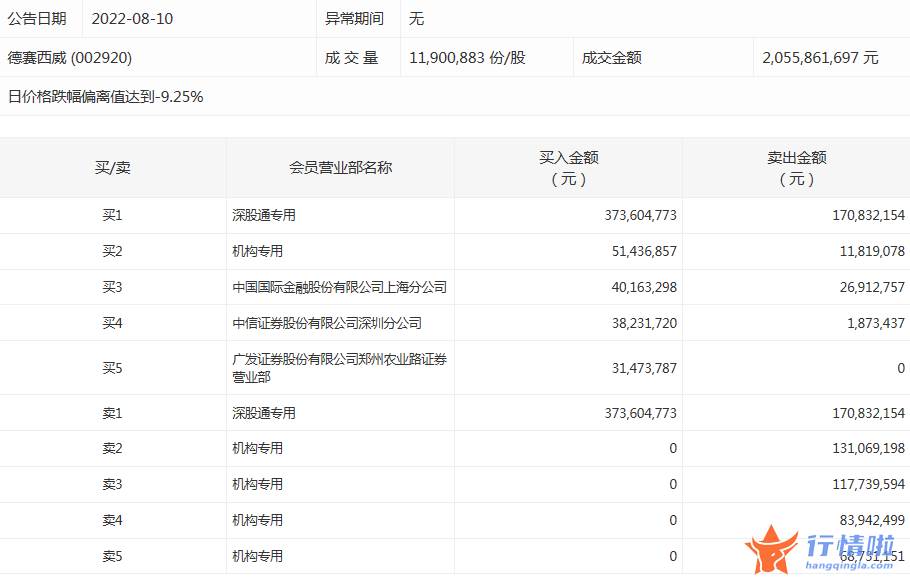Click the 会员营业部名称 column header
The image size is (910, 580).
(341, 168)
